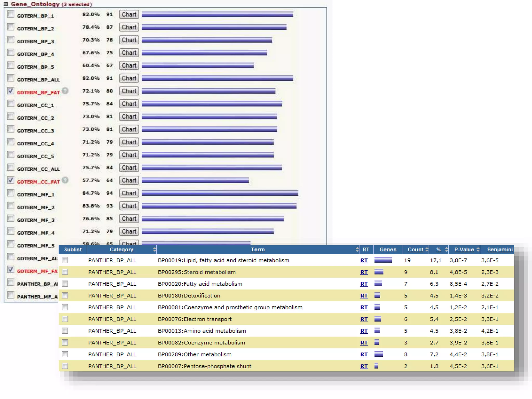Click sort arrows on percent column

pyautogui.click(x=446, y=250)
